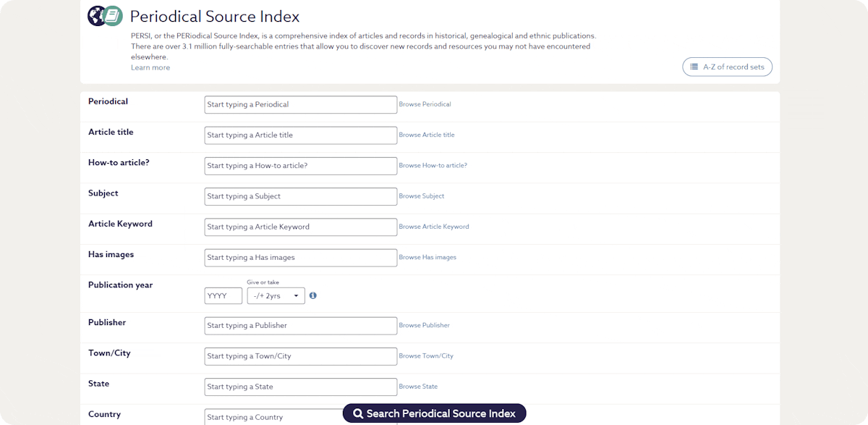Click the Browse Periodical link

[425, 104]
